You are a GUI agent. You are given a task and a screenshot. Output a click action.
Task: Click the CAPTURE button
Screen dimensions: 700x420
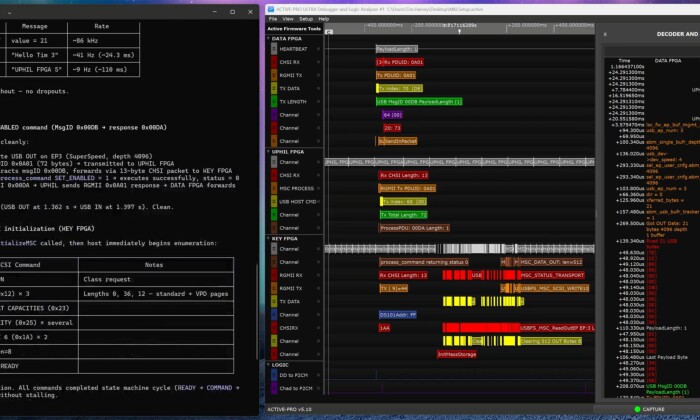653,409
